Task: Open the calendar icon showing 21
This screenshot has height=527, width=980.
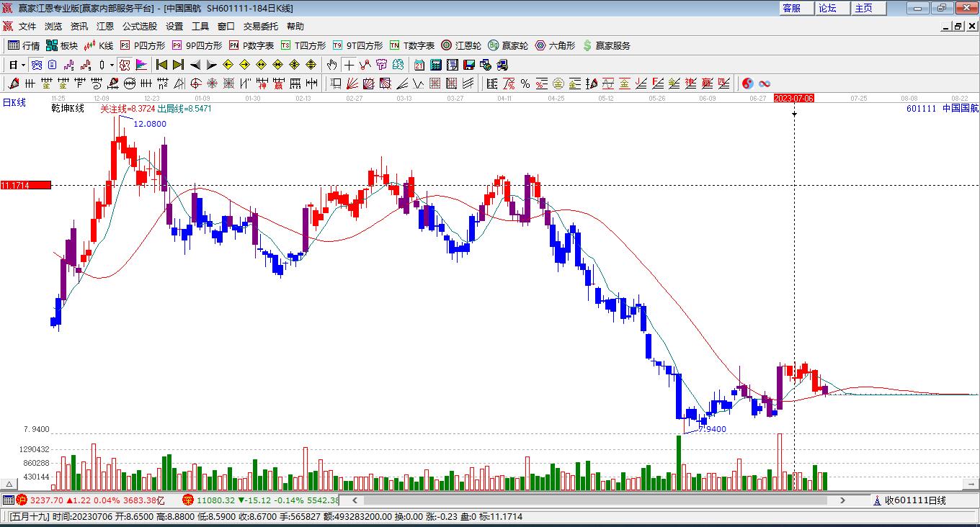Action: click(x=419, y=65)
